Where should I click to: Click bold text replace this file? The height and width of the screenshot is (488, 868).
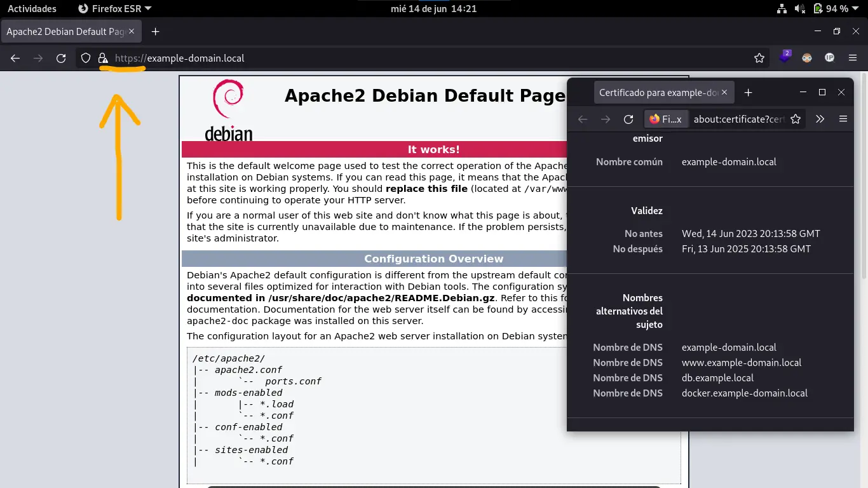pyautogui.click(x=426, y=189)
